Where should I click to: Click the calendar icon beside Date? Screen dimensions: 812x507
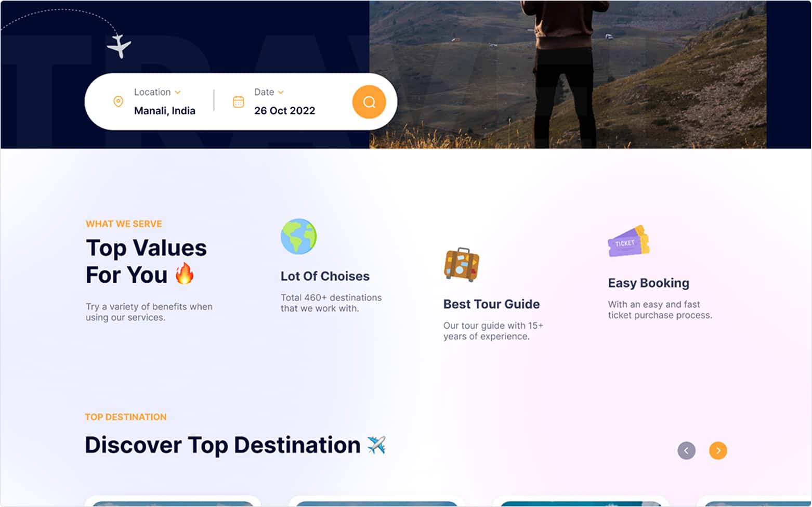coord(239,102)
